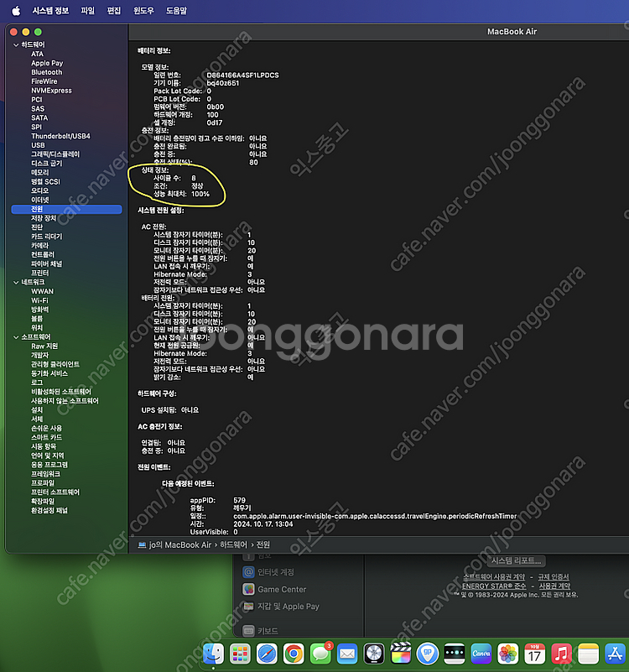Screen dimensions: 629x672
Task: Launch Logic Pro from the Dock
Action: click(374, 654)
